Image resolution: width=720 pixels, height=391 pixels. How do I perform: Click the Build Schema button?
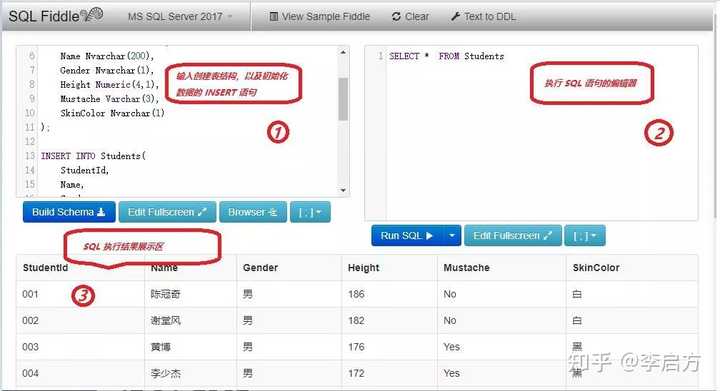pyautogui.click(x=69, y=212)
